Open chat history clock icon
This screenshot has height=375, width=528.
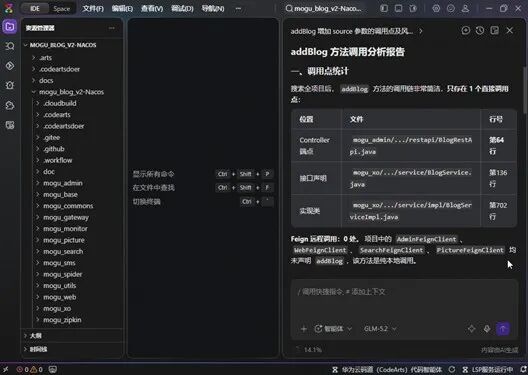[480, 31]
